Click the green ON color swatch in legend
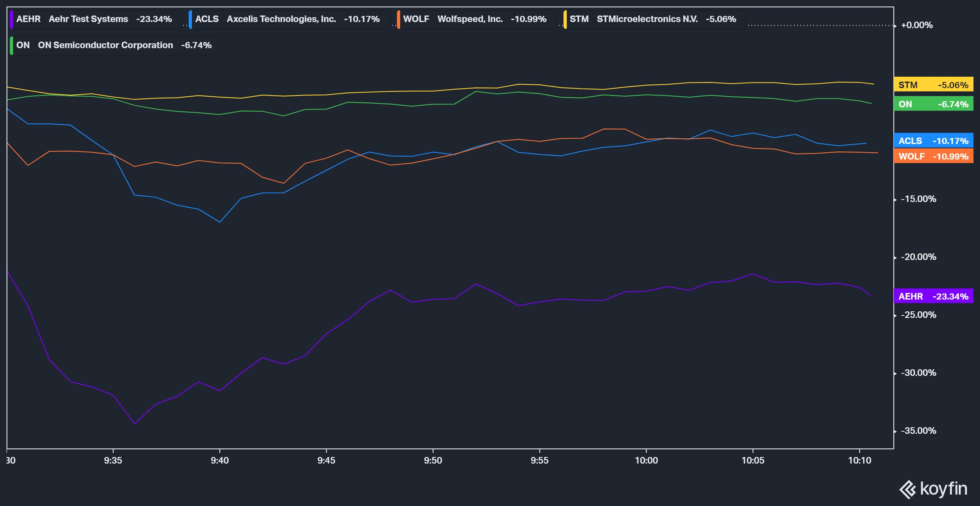Screen dimensions: 980x506 point(11,45)
